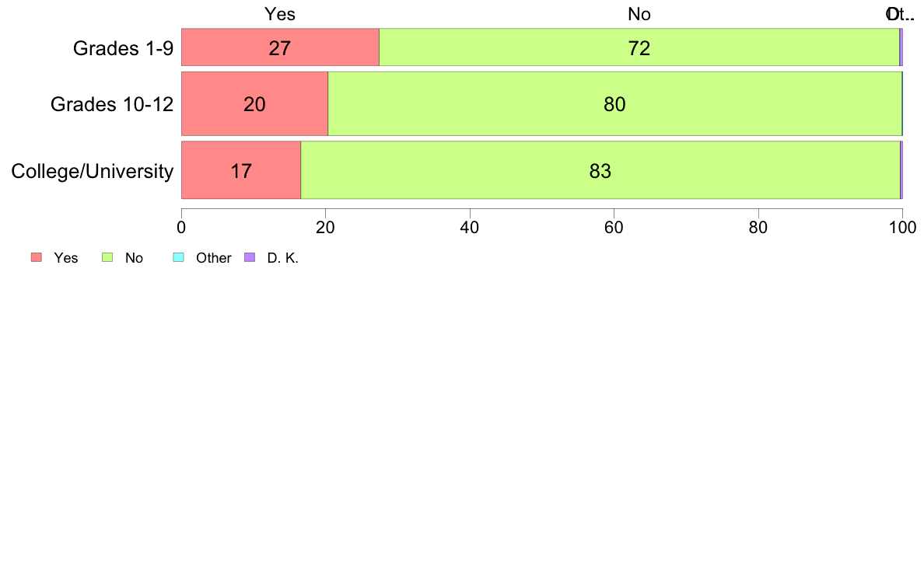
Task: Select the Grades 1-9 row label
Action: click(x=123, y=47)
